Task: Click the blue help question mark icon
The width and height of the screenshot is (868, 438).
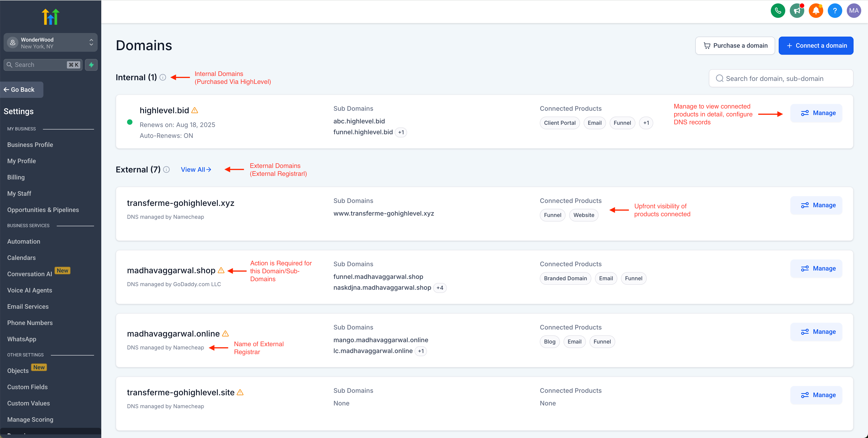Action: (x=835, y=11)
